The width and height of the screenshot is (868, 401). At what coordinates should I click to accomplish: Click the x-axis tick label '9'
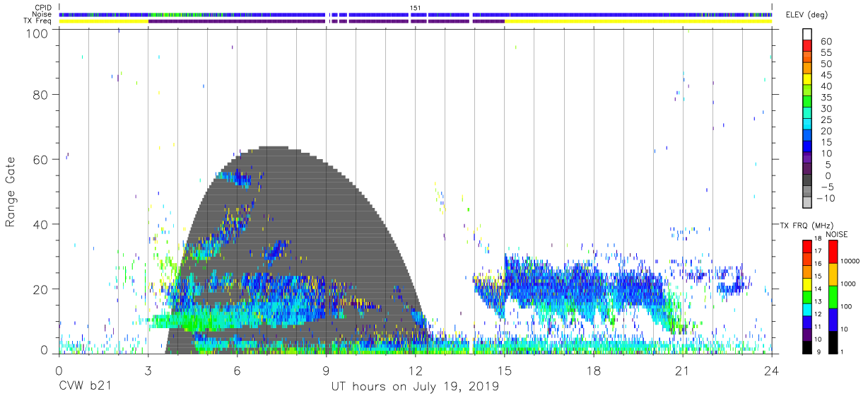tap(326, 370)
